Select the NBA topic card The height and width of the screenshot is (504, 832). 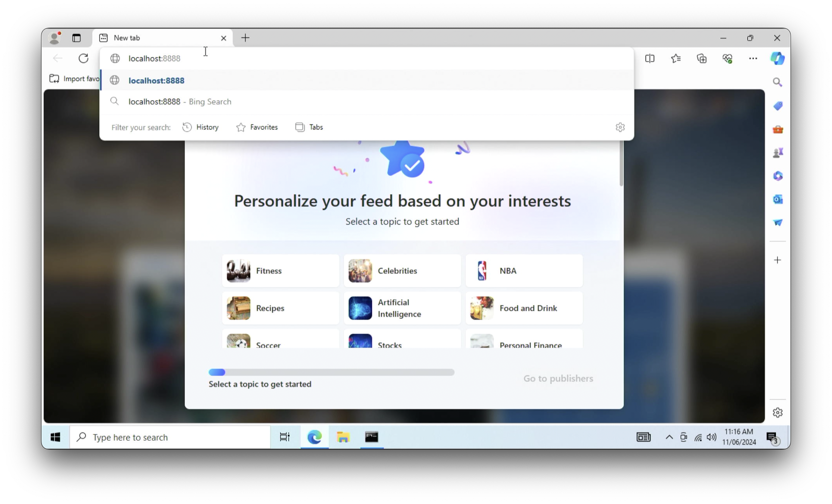pos(524,271)
